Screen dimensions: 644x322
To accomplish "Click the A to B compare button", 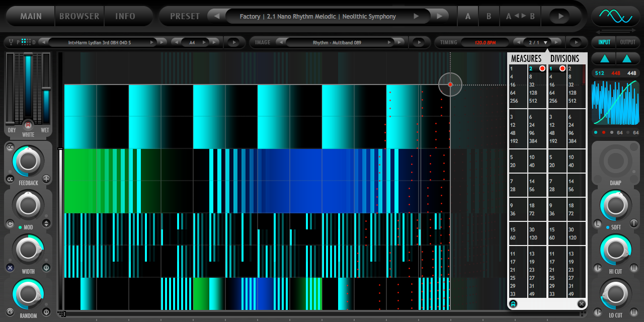I will point(521,16).
